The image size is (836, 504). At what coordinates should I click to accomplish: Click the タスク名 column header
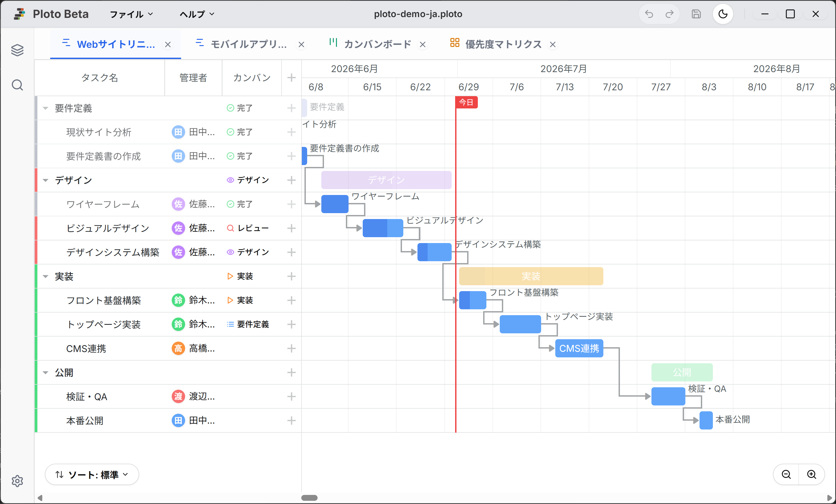(x=99, y=78)
